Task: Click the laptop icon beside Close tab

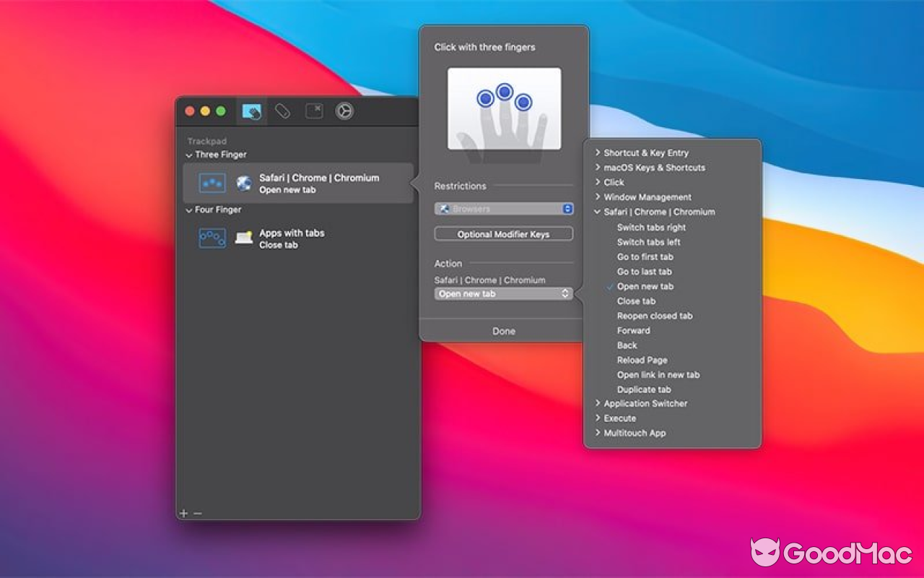Action: 243,238
